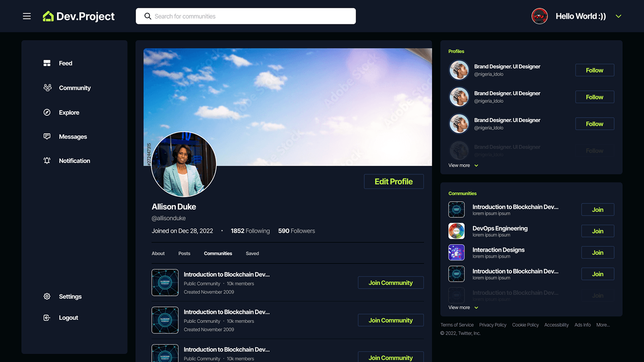Open the Interaction Designs community logo
The height and width of the screenshot is (362, 644).
click(456, 252)
